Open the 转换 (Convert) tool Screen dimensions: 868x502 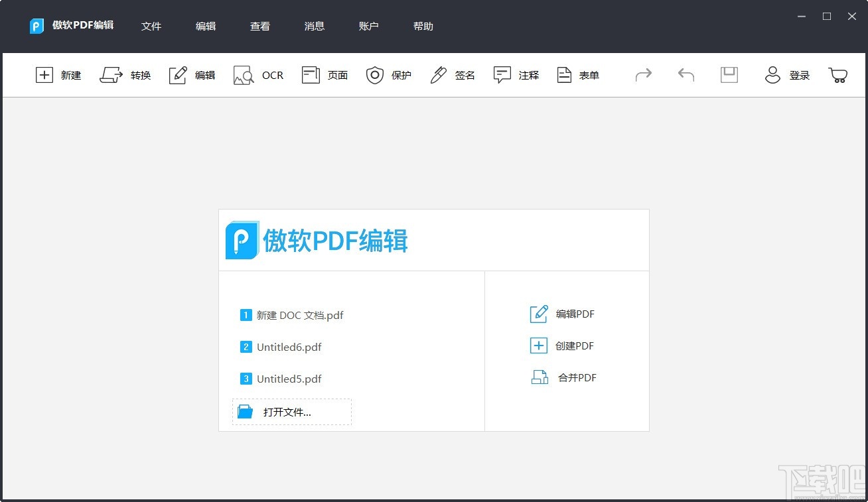click(125, 75)
